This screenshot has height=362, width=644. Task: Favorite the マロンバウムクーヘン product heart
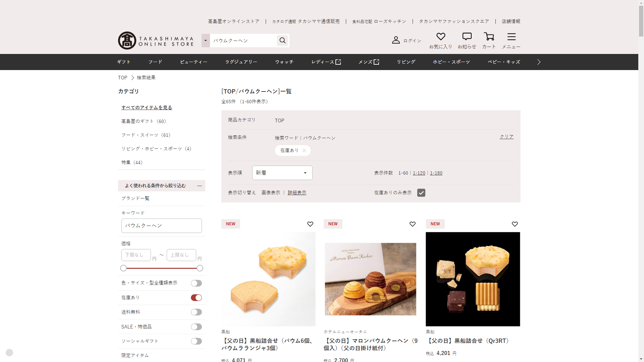click(412, 224)
